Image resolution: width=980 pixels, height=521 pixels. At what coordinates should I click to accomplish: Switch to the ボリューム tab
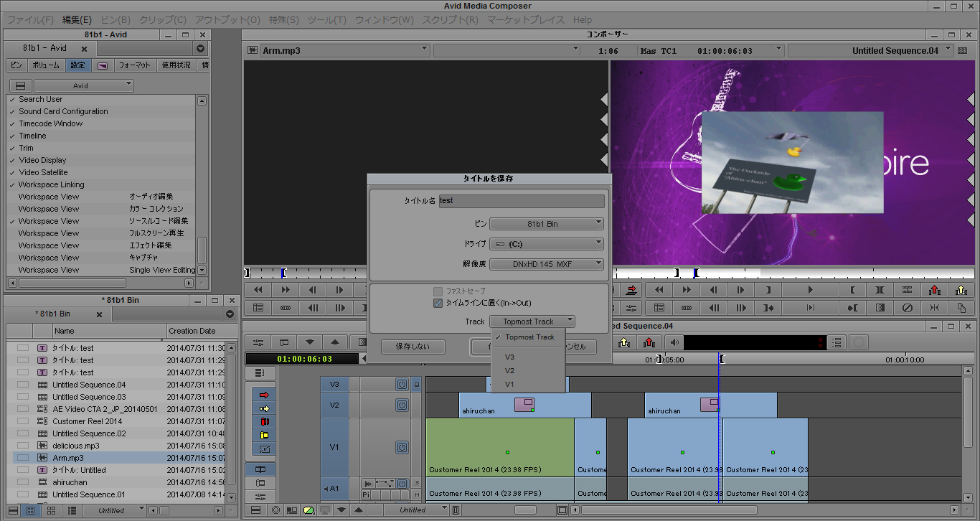click(x=46, y=65)
